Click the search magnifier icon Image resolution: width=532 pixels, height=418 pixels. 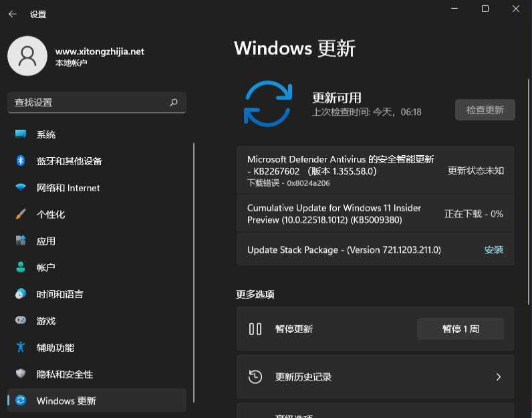click(174, 102)
